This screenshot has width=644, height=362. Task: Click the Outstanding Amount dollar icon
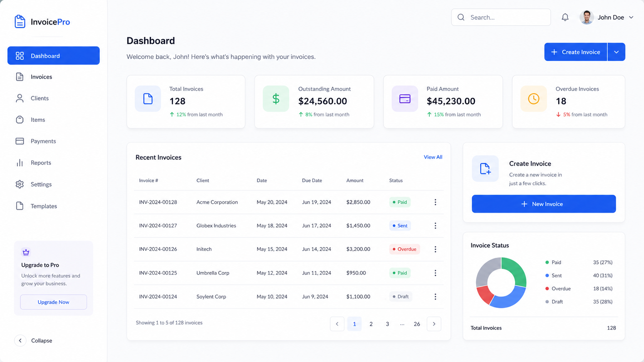276,99
